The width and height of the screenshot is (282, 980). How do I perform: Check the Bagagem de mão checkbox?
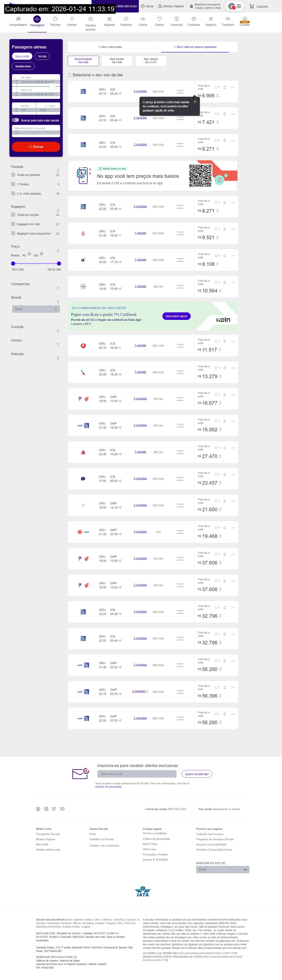(x=13, y=224)
